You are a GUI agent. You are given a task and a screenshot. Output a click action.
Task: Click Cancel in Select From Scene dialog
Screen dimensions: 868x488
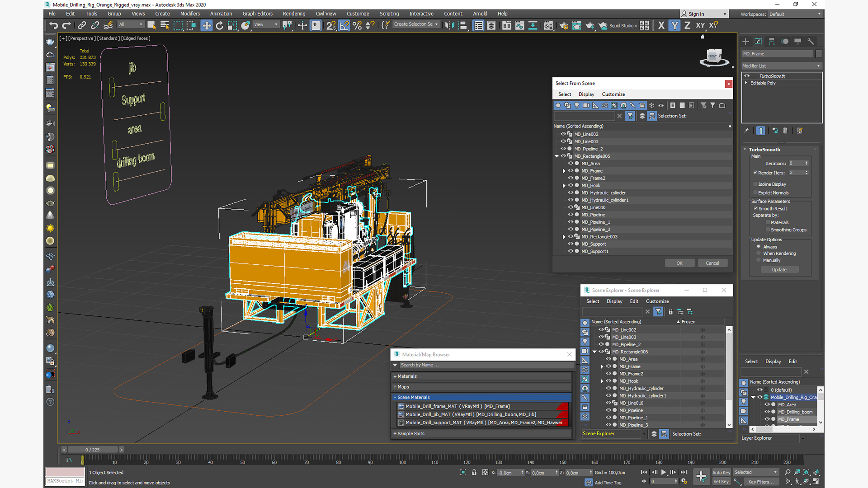[x=712, y=263]
